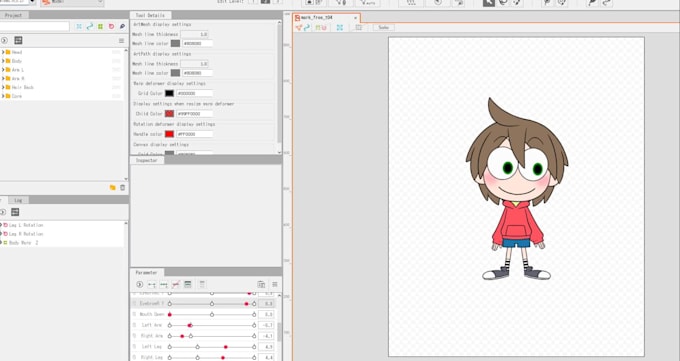
Task: Filter parts list by ArtPath curve icon
Action: click(x=90, y=26)
